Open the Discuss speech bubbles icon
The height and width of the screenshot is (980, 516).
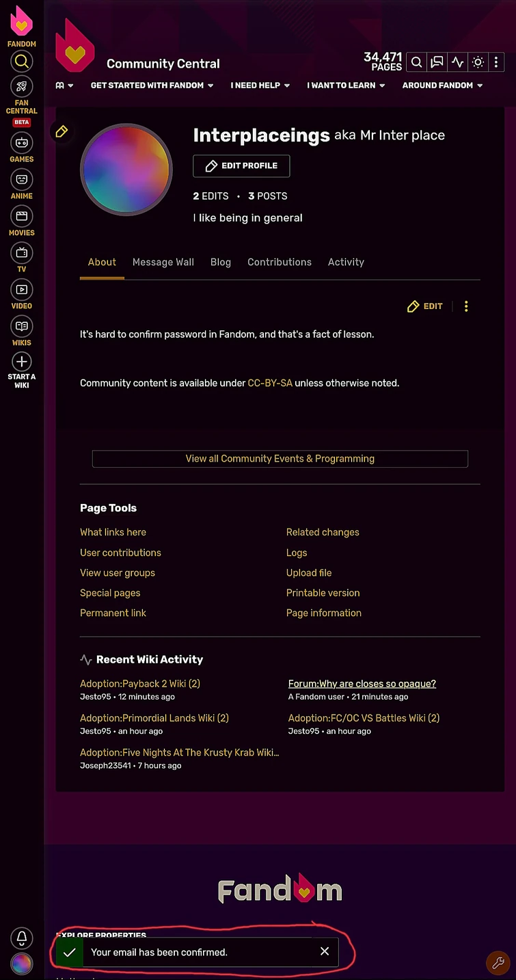[x=437, y=62]
